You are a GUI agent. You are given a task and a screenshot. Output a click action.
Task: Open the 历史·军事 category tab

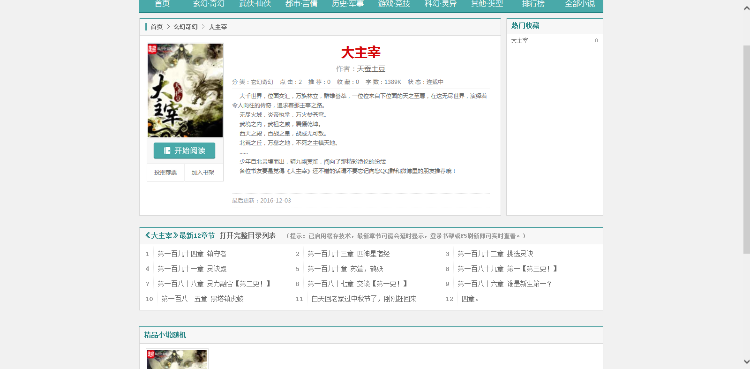click(x=348, y=4)
